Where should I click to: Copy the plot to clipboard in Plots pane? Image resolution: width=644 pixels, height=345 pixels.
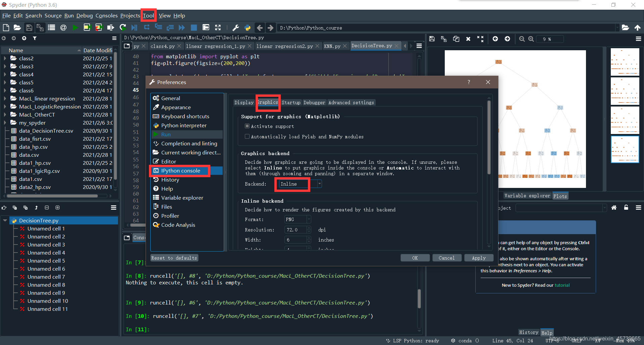click(456, 39)
